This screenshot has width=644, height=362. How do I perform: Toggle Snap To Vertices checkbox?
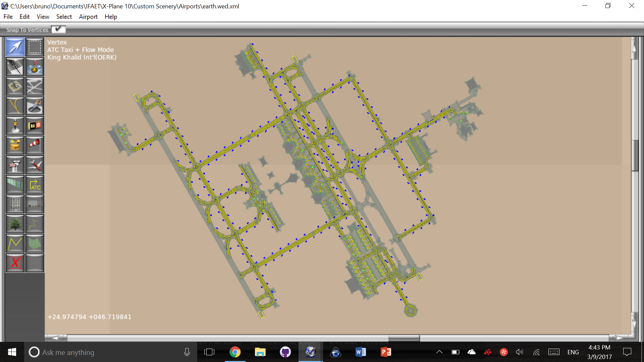(x=58, y=29)
